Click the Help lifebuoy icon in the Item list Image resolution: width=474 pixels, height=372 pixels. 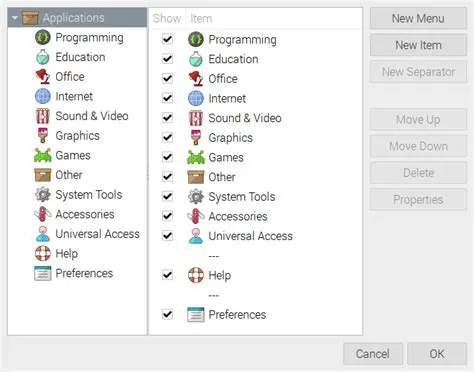196,275
